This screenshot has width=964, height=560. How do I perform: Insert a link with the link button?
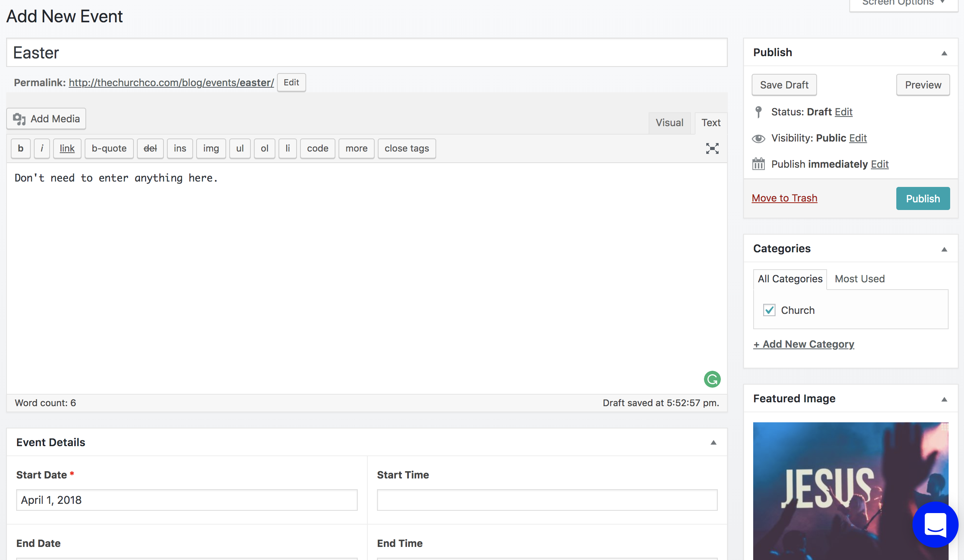[67, 148]
